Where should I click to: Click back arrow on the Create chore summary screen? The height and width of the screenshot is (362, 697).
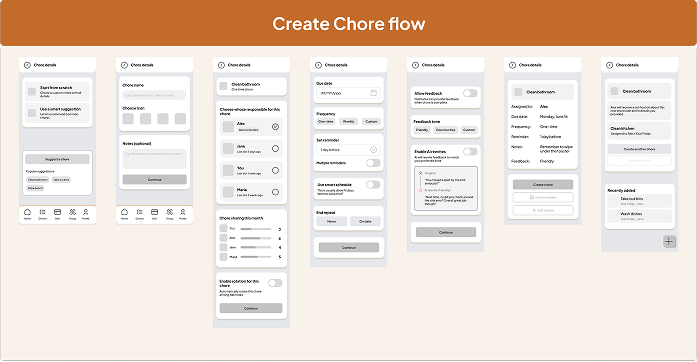(512, 65)
